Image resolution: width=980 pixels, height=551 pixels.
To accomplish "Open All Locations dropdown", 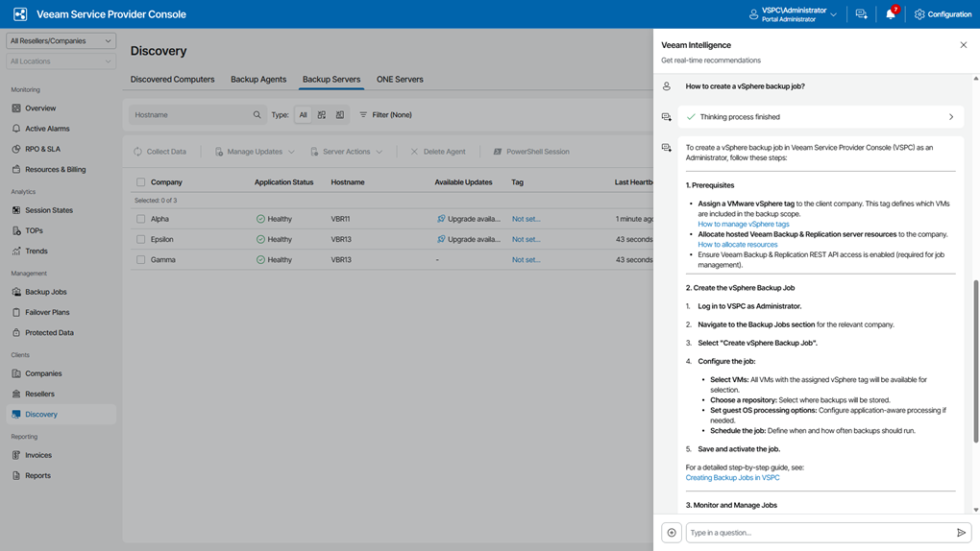I will click(61, 61).
